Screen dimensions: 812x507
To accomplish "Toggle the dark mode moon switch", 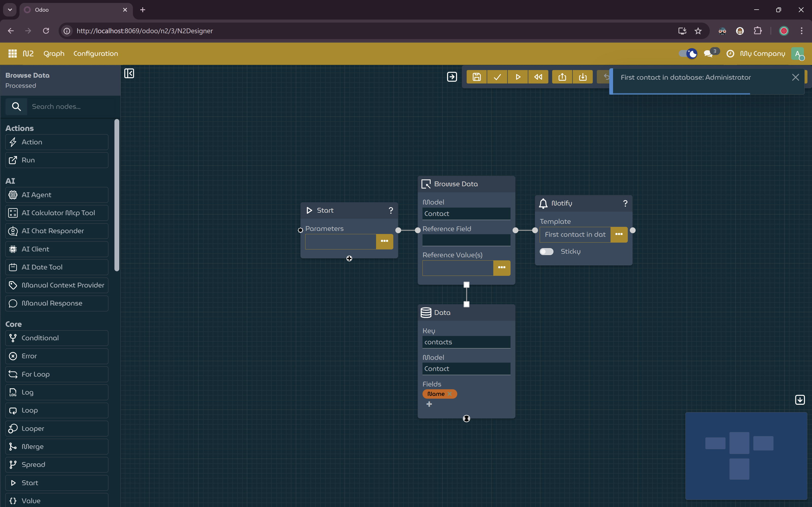I will click(x=688, y=53).
